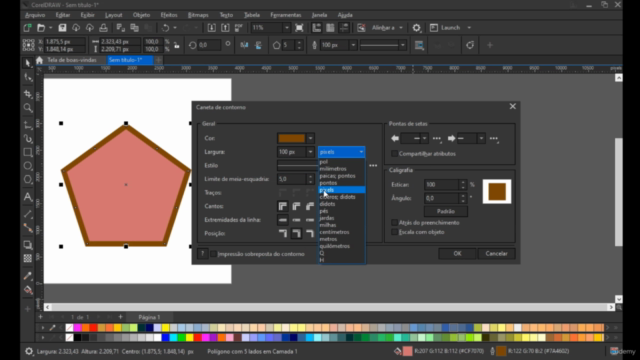Image resolution: width=640 pixels, height=360 pixels.
Task: Select the Zoom magnifier tool
Action: (28, 108)
